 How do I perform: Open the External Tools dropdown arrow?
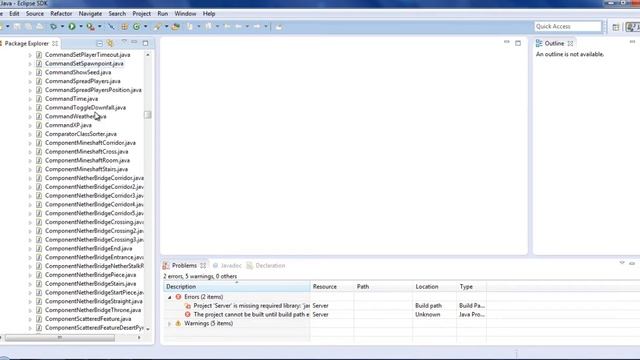pos(100,27)
